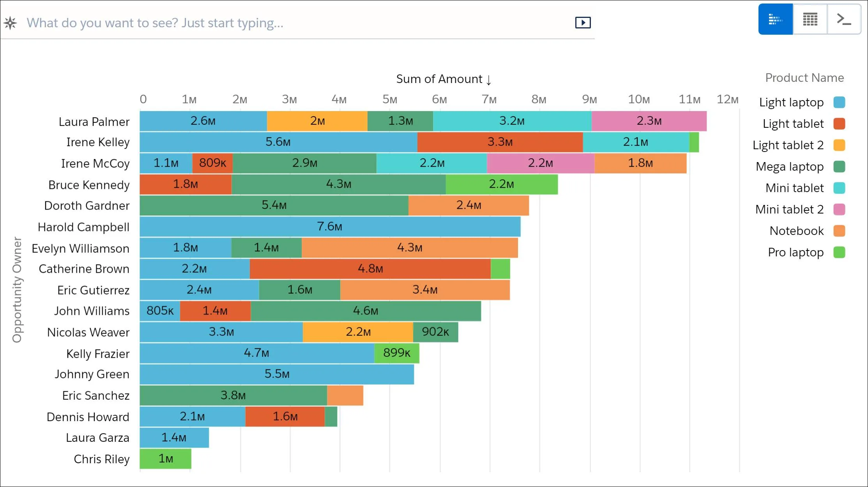
Task: Click the bar chart view icon
Action: pos(775,19)
